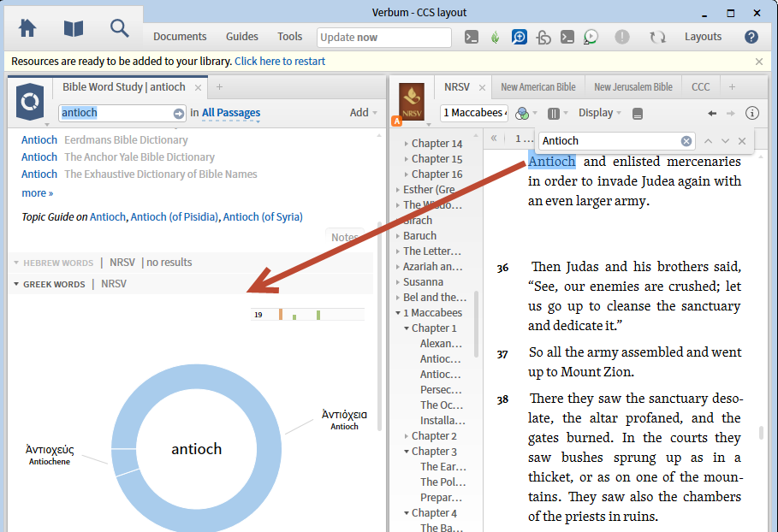Go forward with the right arrow
Image resolution: width=778 pixels, height=532 pixels.
click(730, 114)
